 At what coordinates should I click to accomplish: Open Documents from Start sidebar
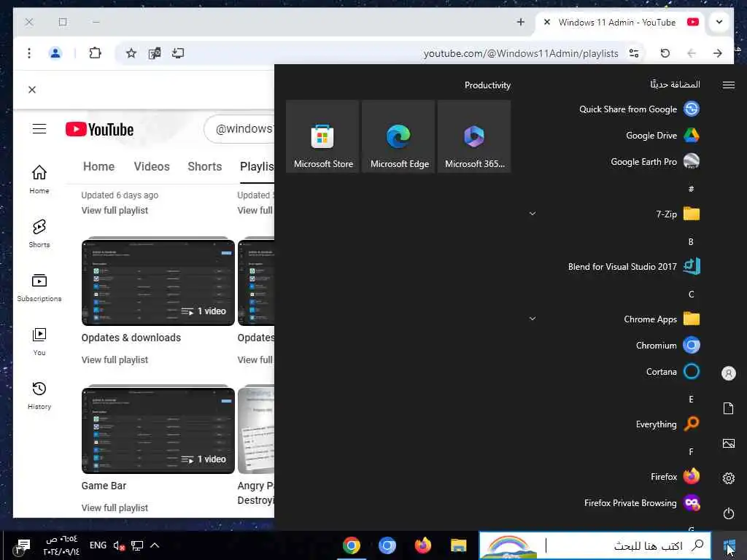(x=729, y=408)
